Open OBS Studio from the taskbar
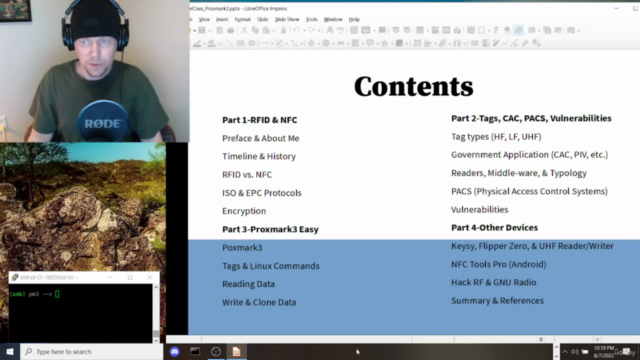 [x=216, y=351]
